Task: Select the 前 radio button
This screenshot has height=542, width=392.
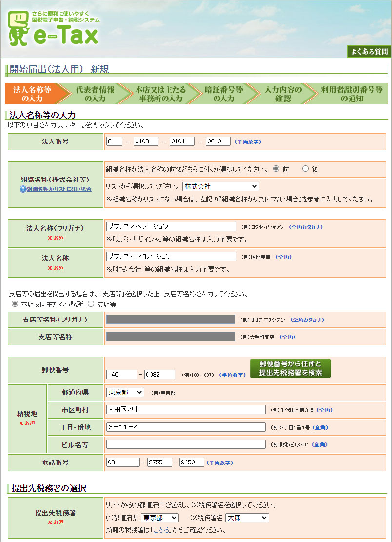Action: pyautogui.click(x=276, y=169)
